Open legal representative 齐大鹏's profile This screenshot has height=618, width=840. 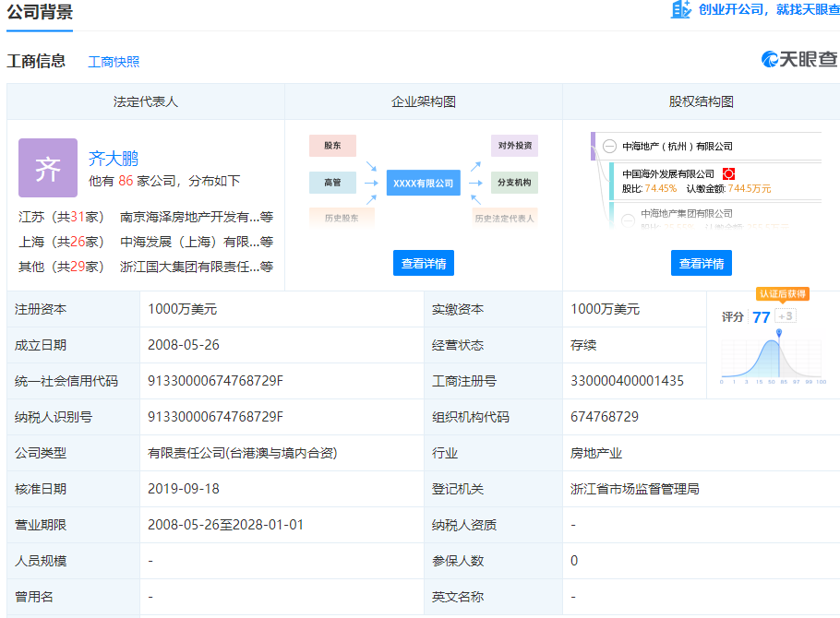click(113, 159)
